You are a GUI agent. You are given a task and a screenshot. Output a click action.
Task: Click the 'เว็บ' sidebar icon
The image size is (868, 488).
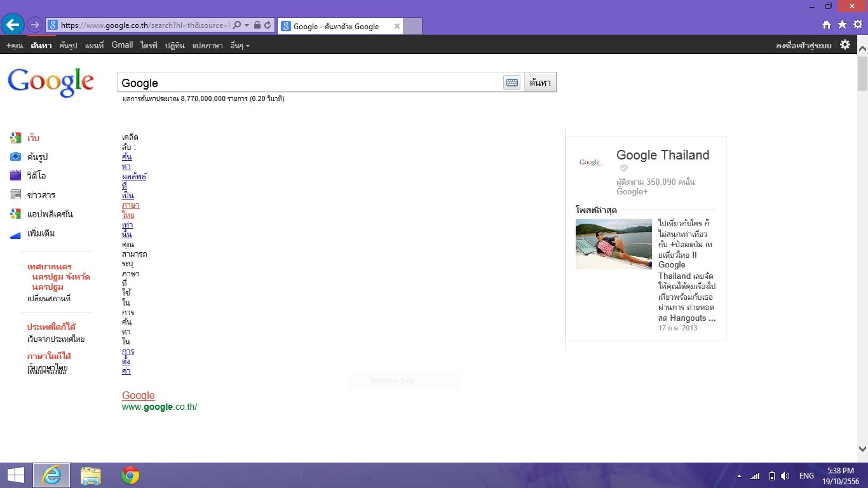tap(16, 138)
